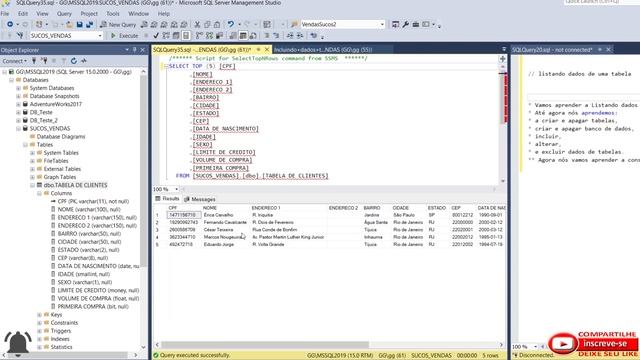
Task: Toggle Include Client Statistics button
Action: [x=219, y=36]
